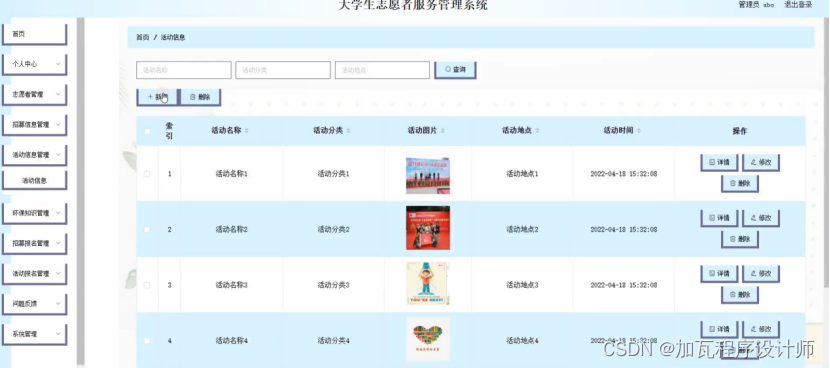
Task: Click the 管理员 abo account label
Action: click(x=756, y=5)
